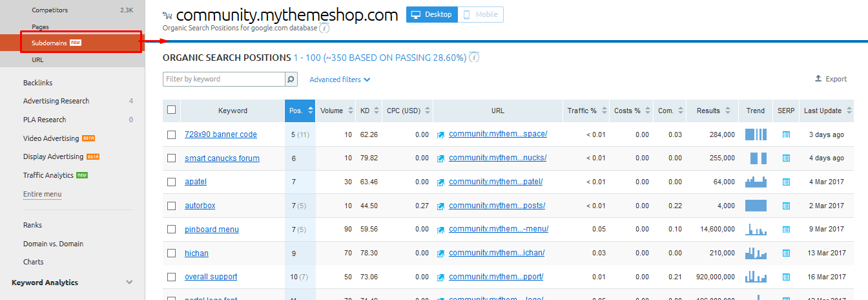Open SERP snapshot for apatel row
This screenshot has height=300, width=868.
786,182
